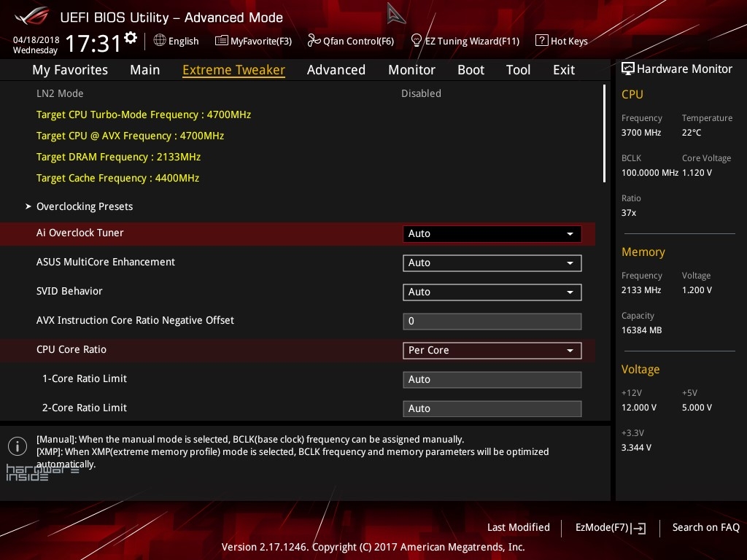
Task: Select the Extreme Tweaker tab
Action: tap(234, 70)
